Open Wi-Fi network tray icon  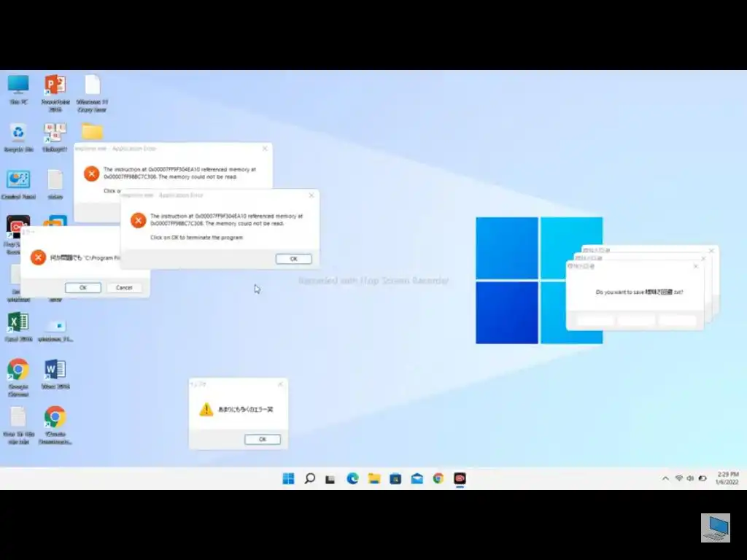tap(679, 478)
